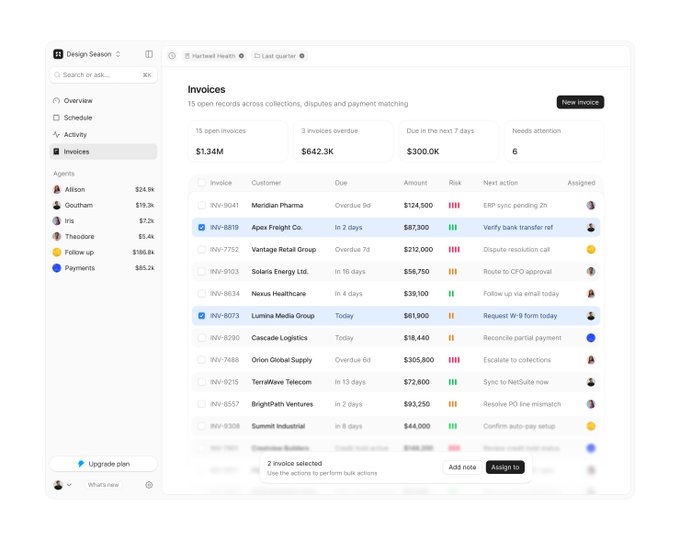
Task: Open the Follow up agent entry
Action: point(103,252)
